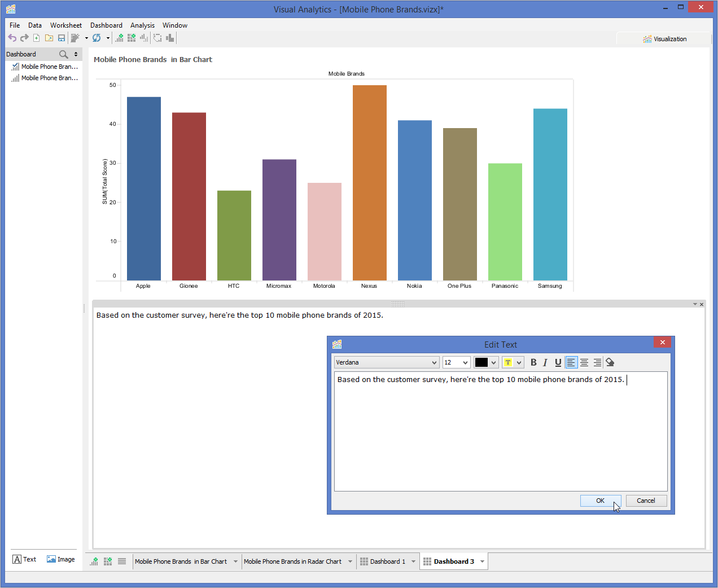
Task: Open the Data menu
Action: pyautogui.click(x=35, y=25)
